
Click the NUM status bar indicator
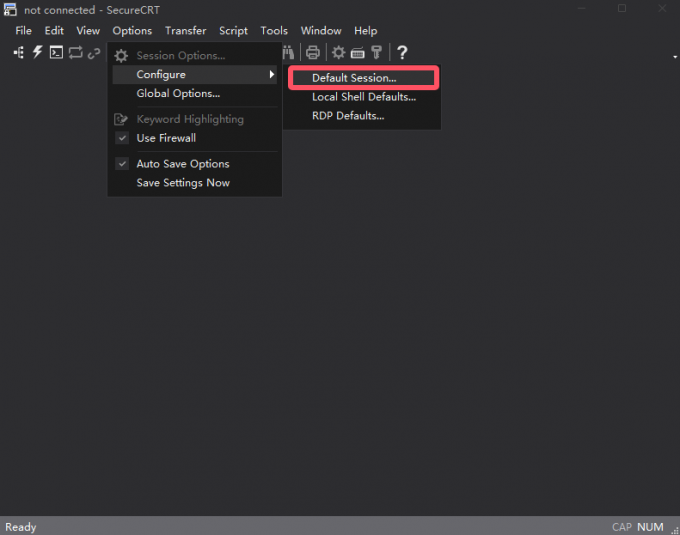tap(650, 527)
